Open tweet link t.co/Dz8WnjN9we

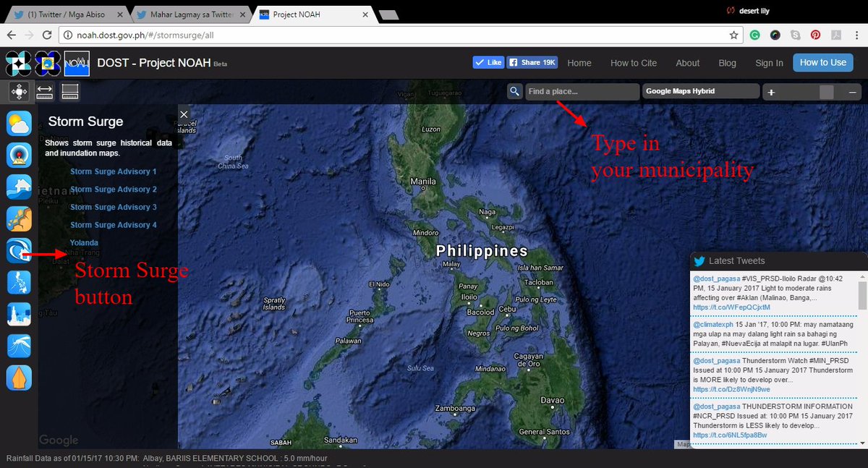click(x=731, y=389)
